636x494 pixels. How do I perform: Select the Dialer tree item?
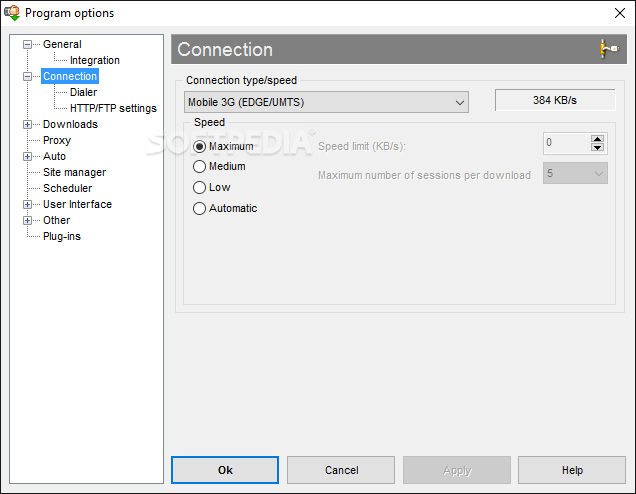click(x=83, y=92)
